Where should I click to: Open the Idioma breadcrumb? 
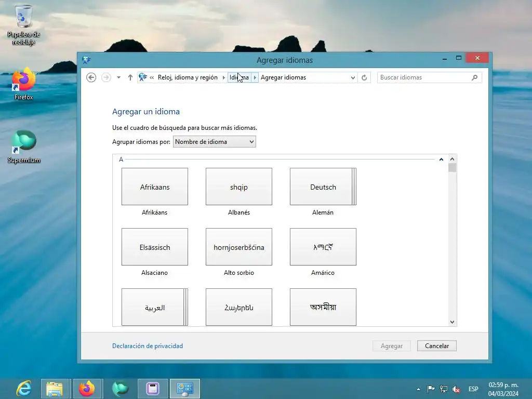pyautogui.click(x=239, y=77)
